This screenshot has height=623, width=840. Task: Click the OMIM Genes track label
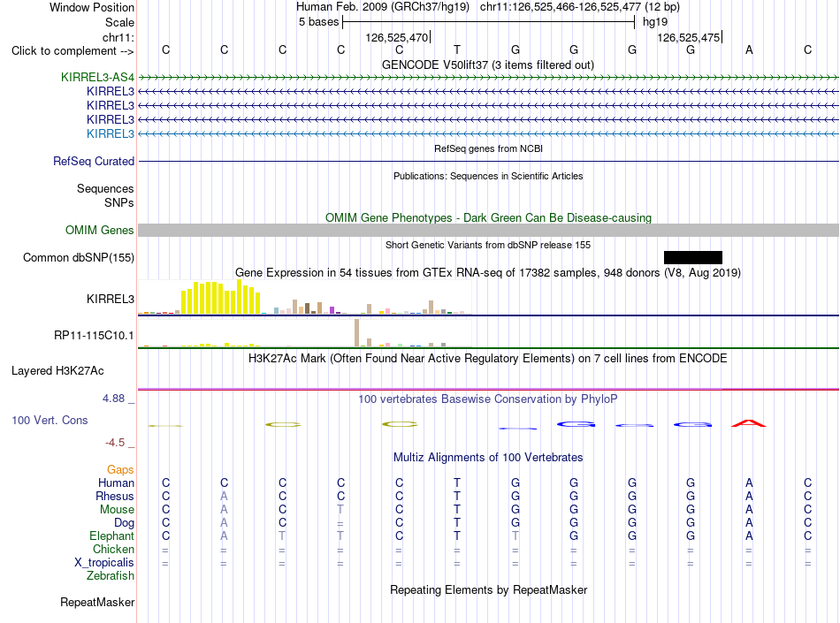[100, 230]
